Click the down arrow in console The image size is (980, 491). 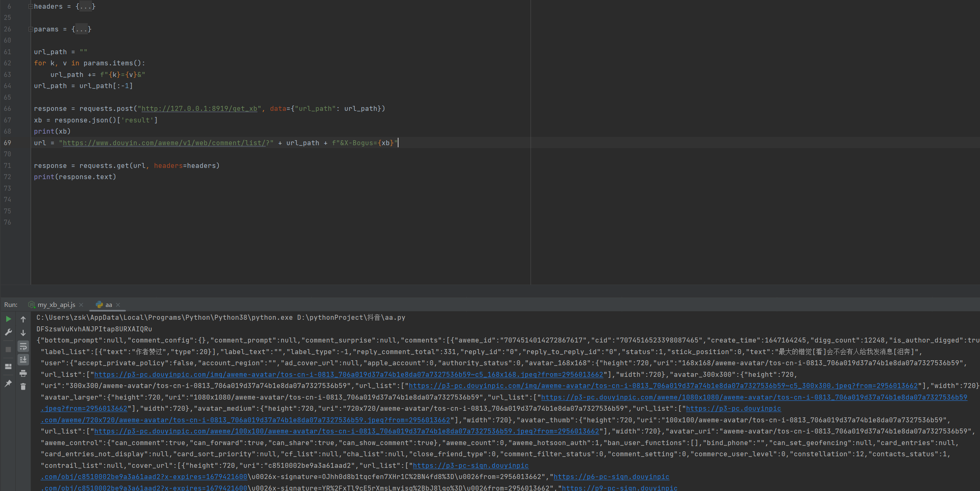coord(23,333)
